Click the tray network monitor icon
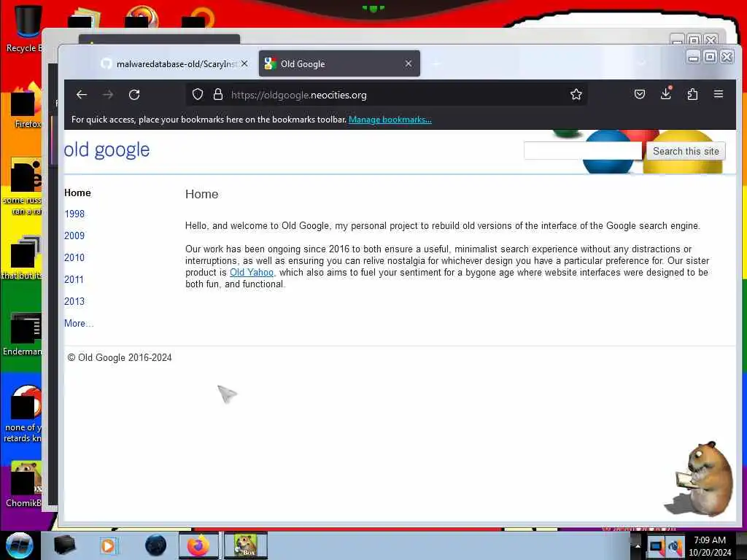The image size is (747, 560). coord(657,547)
